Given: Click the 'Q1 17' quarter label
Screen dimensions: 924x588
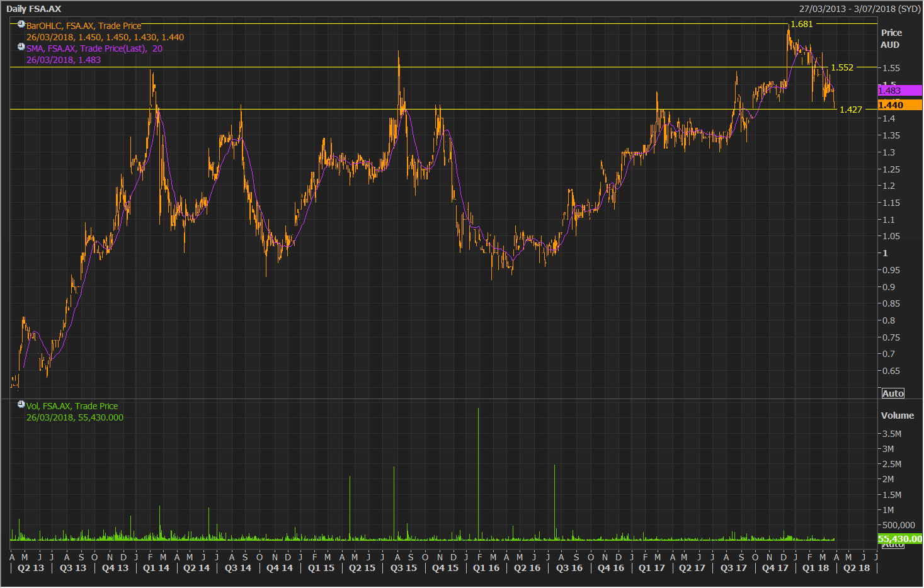Looking at the screenshot, I should (x=652, y=568).
